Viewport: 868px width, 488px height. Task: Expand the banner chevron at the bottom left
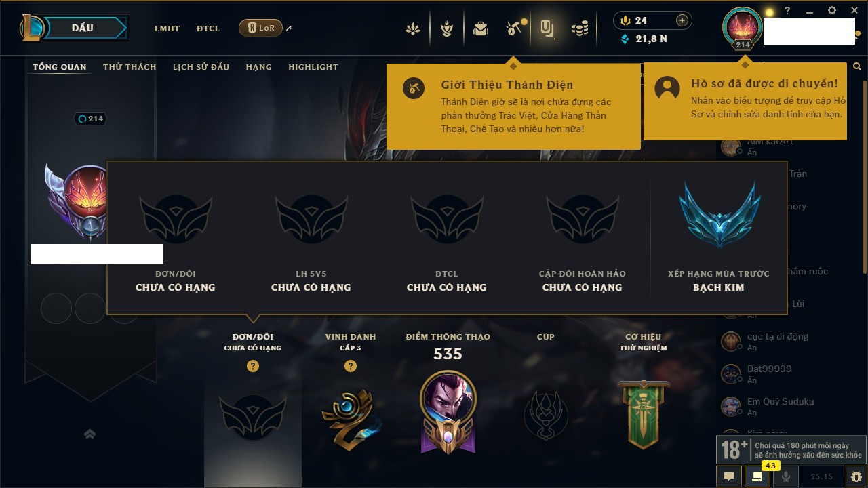pos(90,434)
